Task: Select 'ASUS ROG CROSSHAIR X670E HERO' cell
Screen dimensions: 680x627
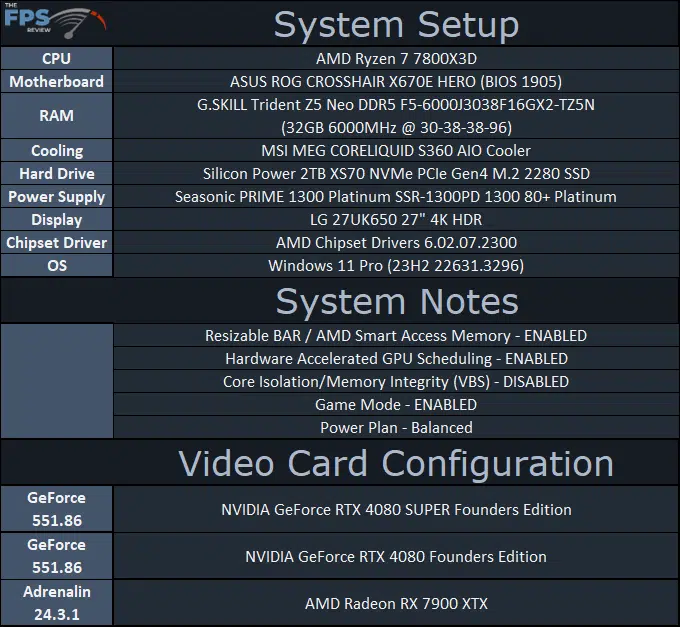Action: tap(396, 82)
